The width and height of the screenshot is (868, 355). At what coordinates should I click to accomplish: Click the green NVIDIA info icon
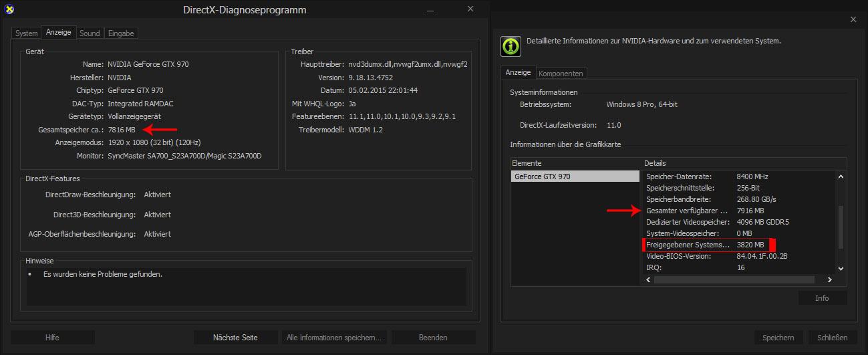(511, 47)
